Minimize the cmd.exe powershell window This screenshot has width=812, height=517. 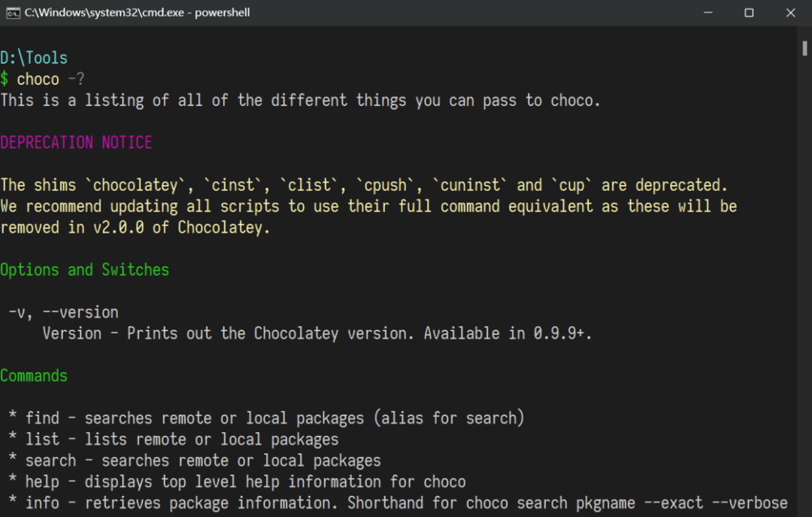coord(708,13)
